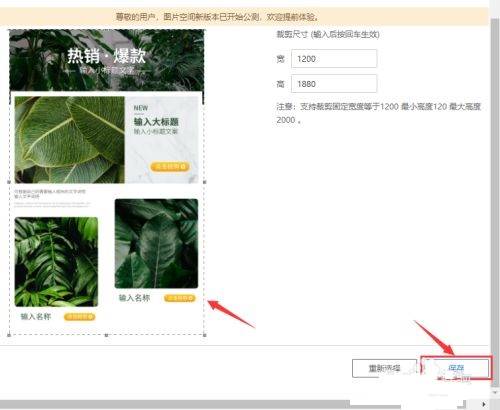Click the bottom-left crop handle

pos(9,335)
